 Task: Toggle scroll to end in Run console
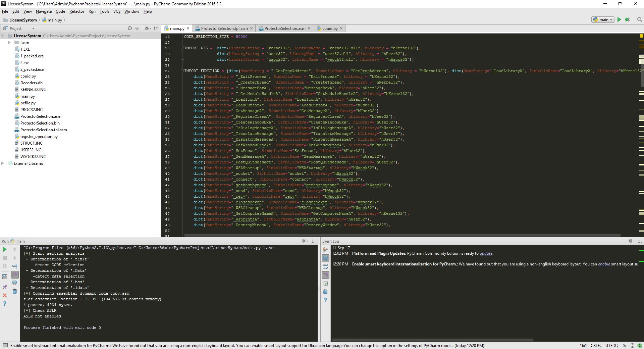pos(15,275)
